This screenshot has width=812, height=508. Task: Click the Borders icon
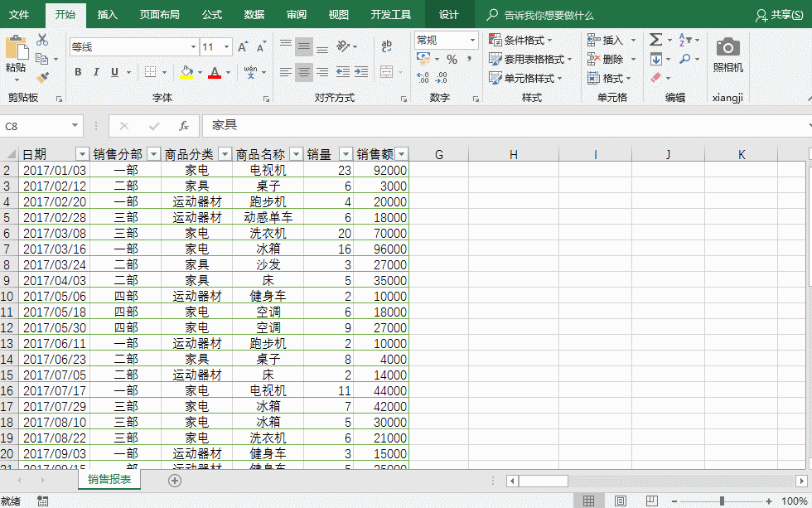pos(150,72)
